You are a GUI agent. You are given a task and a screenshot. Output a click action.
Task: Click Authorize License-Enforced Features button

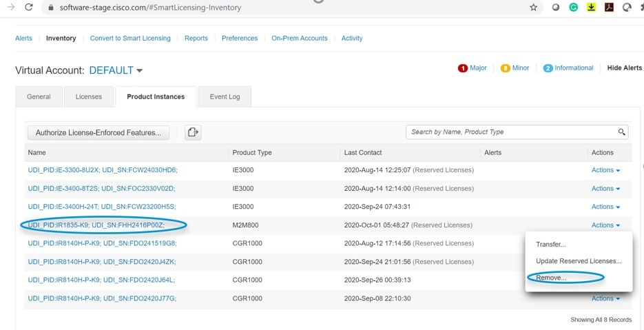(98, 133)
